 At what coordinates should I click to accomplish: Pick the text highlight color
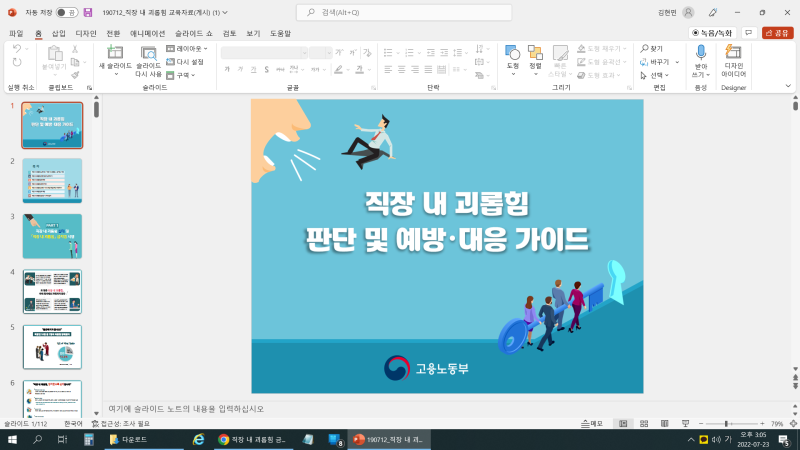pos(338,69)
